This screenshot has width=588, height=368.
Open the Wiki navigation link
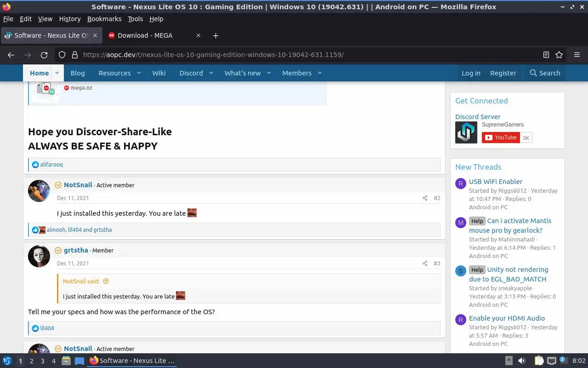tap(159, 73)
